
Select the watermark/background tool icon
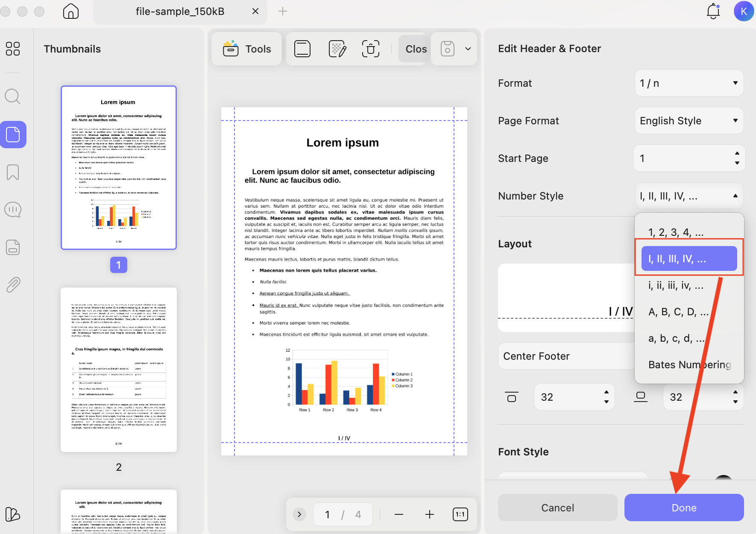337,49
